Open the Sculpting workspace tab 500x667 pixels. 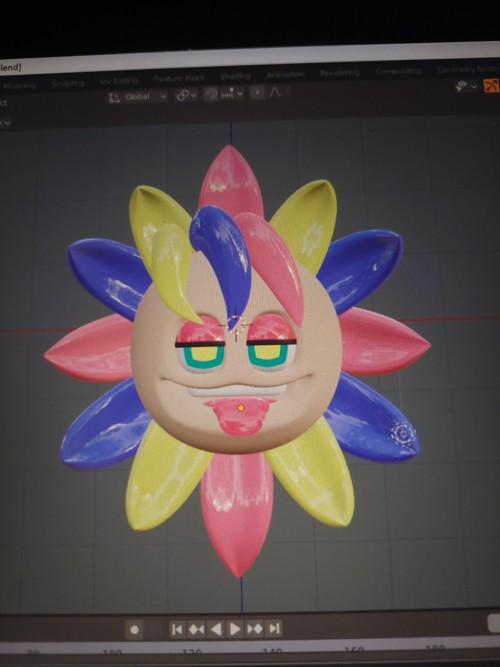[68, 83]
